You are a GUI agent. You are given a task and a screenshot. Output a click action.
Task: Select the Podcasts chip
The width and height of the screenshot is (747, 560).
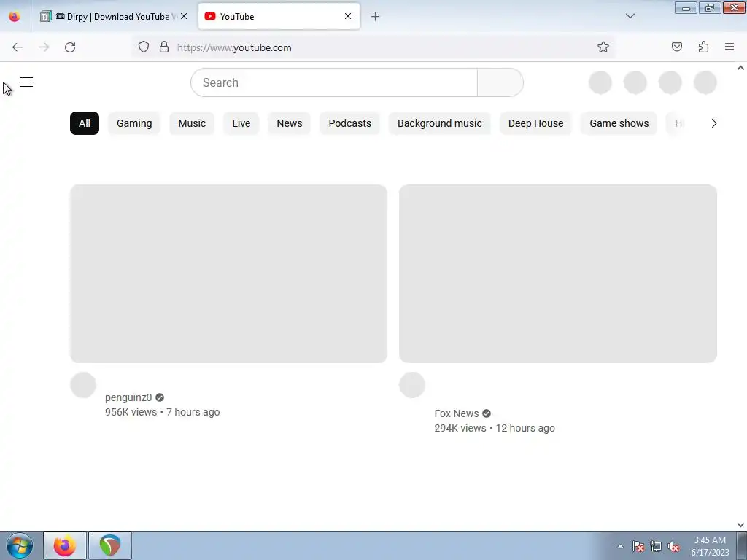[x=349, y=123]
